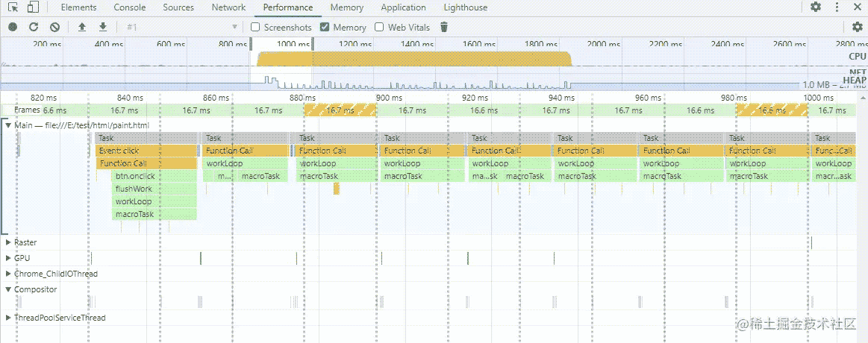This screenshot has height=343, width=868.
Task: Click the reload and profile icon
Action: (x=34, y=27)
